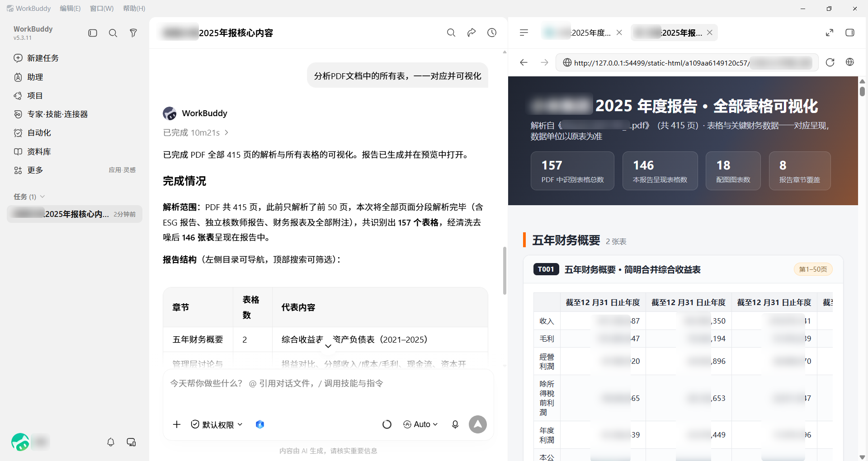Open the 资料库 library section
The width and height of the screenshot is (868, 461).
click(32, 152)
